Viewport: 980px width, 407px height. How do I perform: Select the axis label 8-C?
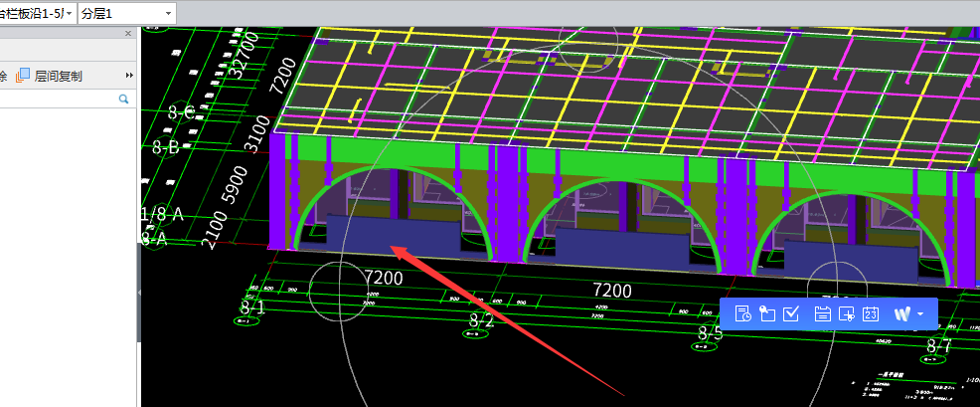tap(182, 112)
